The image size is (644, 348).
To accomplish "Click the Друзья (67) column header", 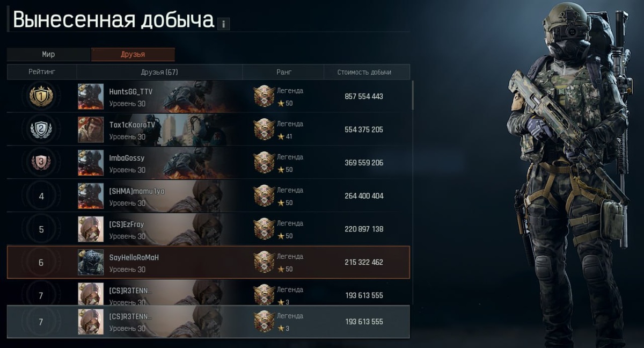I will (160, 72).
